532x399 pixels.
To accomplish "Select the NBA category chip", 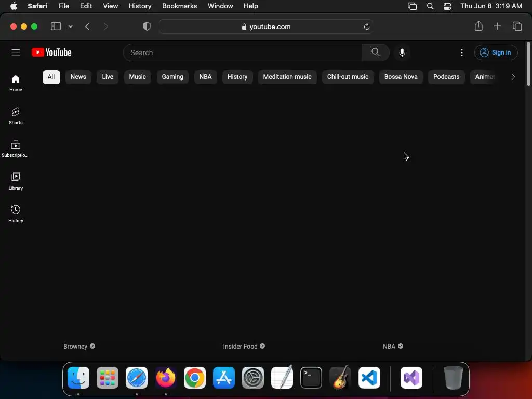I will [x=205, y=77].
